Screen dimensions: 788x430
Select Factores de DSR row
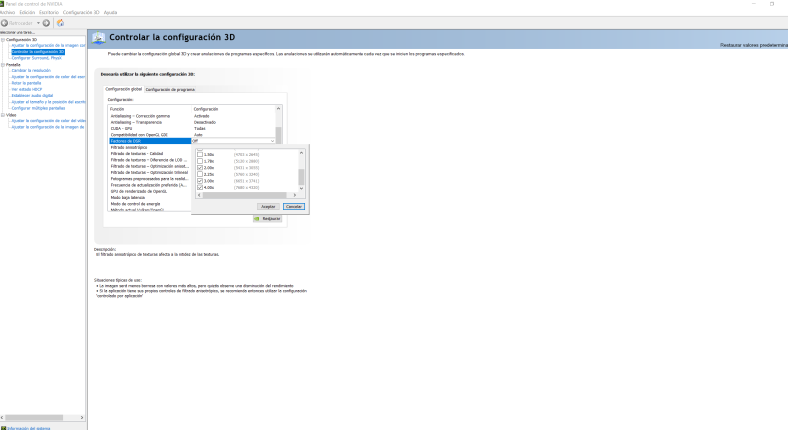[150, 141]
